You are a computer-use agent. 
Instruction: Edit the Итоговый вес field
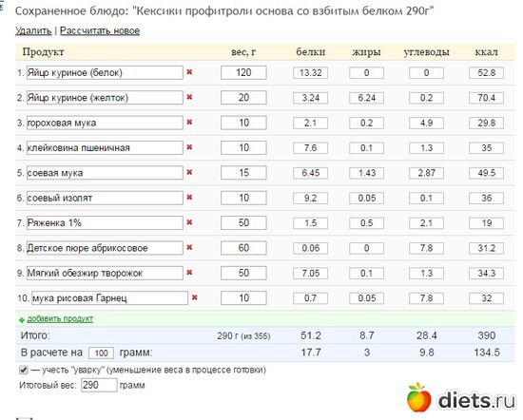tap(99, 386)
